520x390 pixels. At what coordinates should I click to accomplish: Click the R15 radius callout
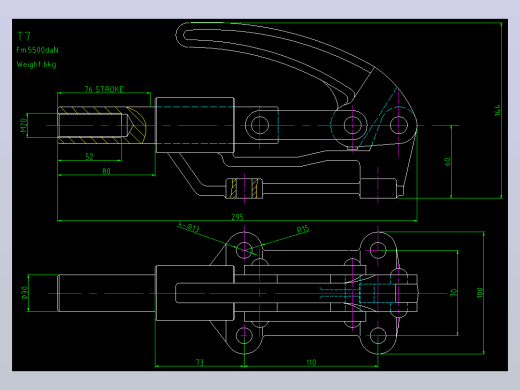coord(303,229)
